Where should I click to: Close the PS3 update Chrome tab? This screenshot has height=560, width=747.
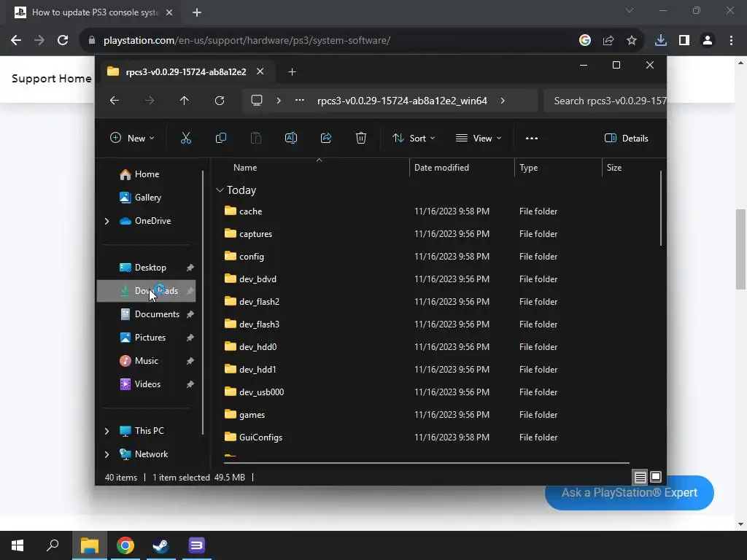point(169,12)
